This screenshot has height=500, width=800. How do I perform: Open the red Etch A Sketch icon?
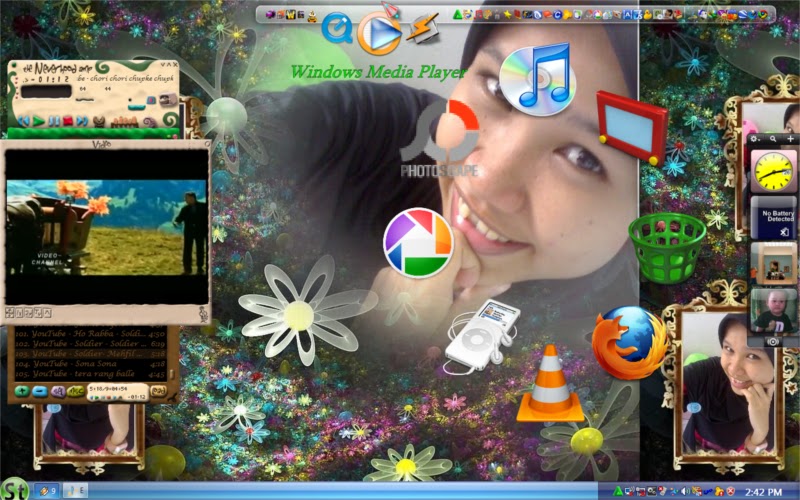coord(632,127)
